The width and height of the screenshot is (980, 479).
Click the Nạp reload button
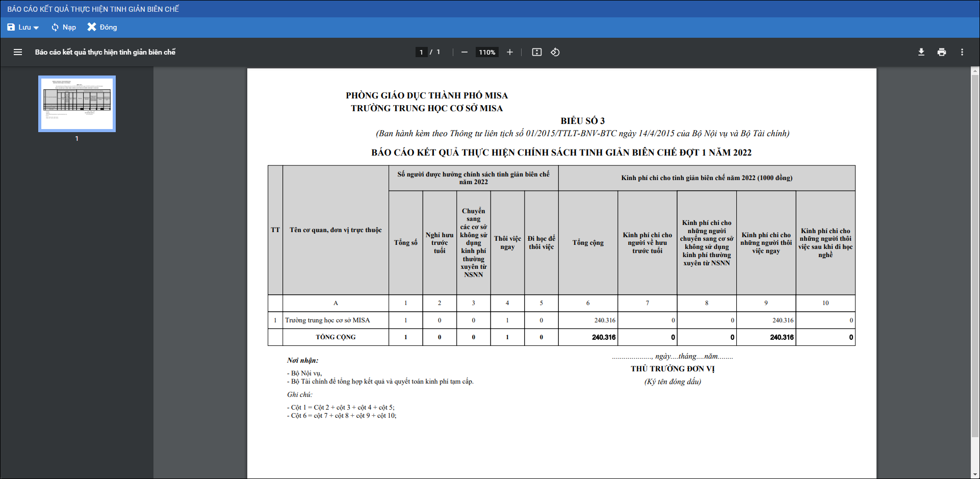[64, 27]
